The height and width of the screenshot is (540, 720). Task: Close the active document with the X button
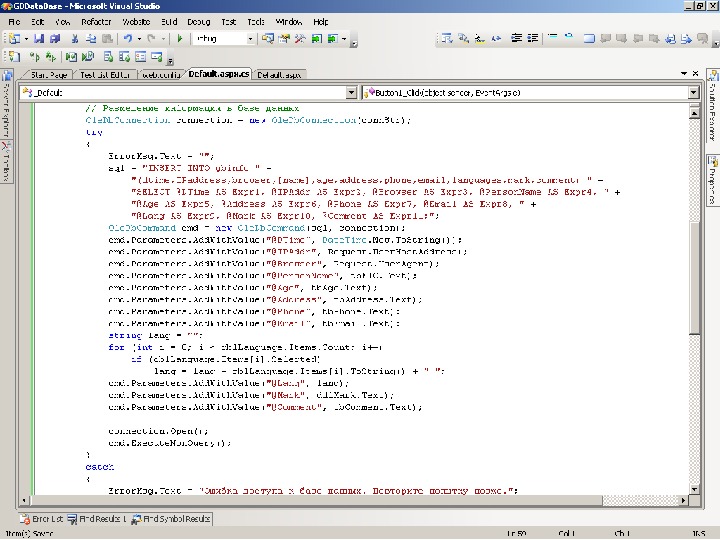point(696,74)
